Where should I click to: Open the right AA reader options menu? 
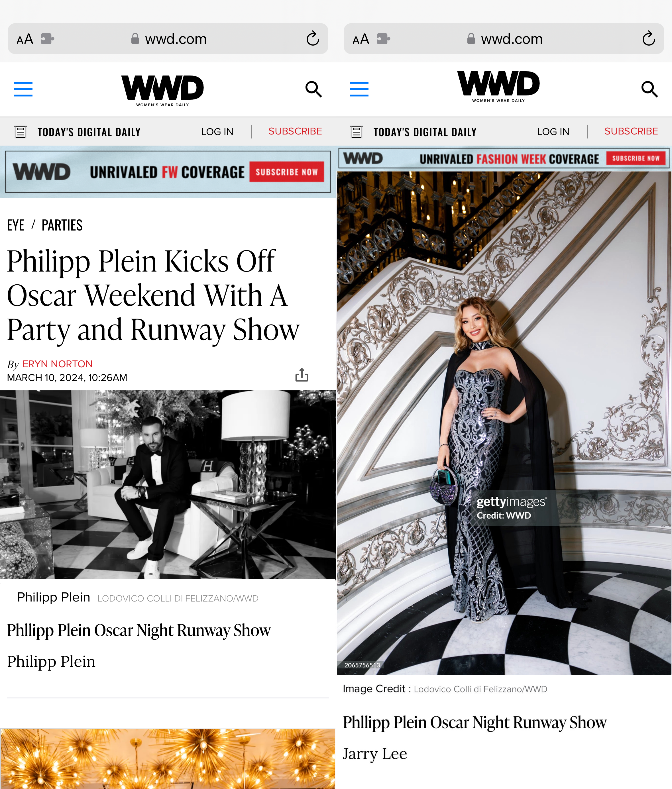(x=361, y=39)
